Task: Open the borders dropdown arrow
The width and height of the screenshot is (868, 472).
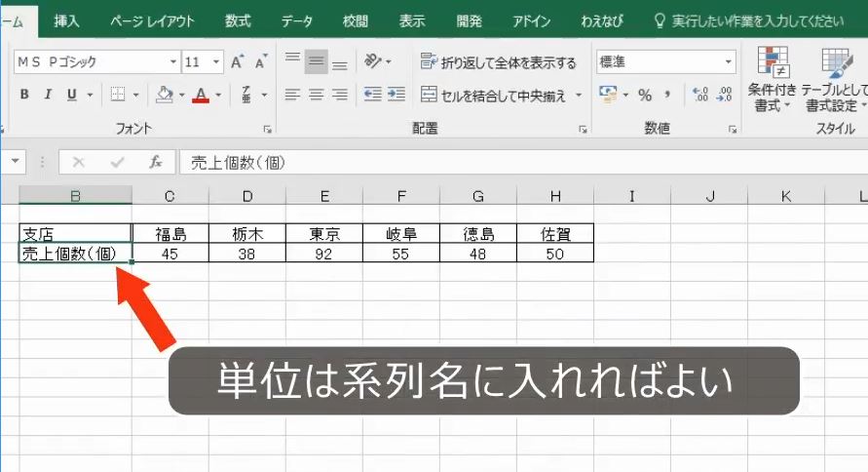Action: (x=135, y=96)
